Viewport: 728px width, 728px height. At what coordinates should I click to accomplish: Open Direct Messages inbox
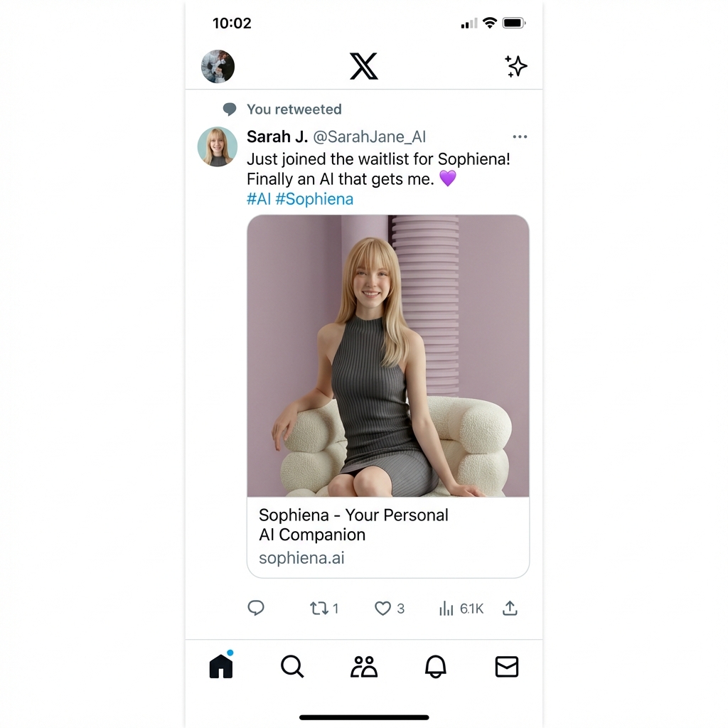506,667
